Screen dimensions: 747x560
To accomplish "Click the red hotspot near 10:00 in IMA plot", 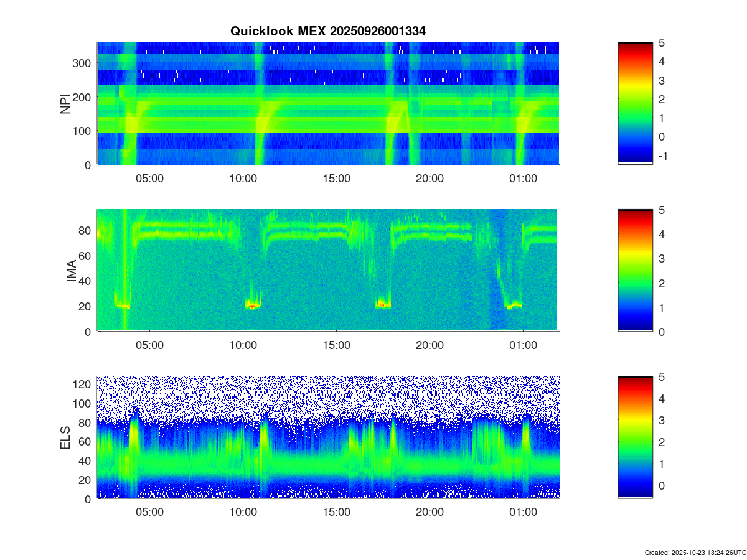I will [252, 306].
